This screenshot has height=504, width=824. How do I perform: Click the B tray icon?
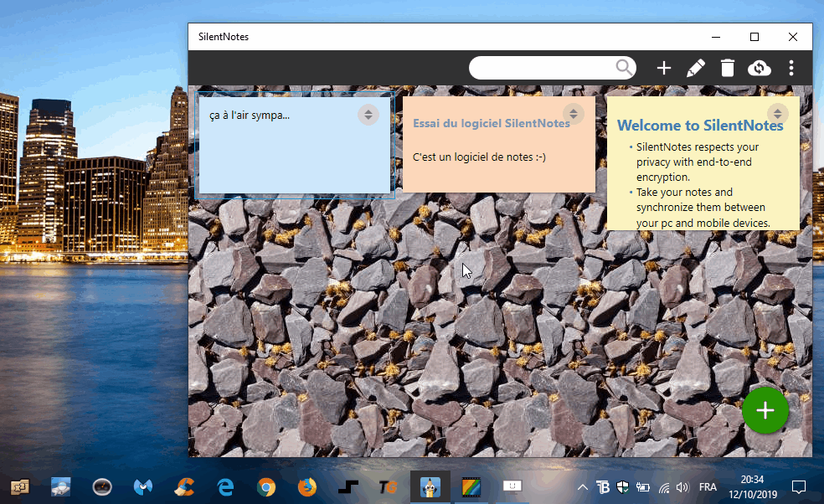click(x=603, y=487)
